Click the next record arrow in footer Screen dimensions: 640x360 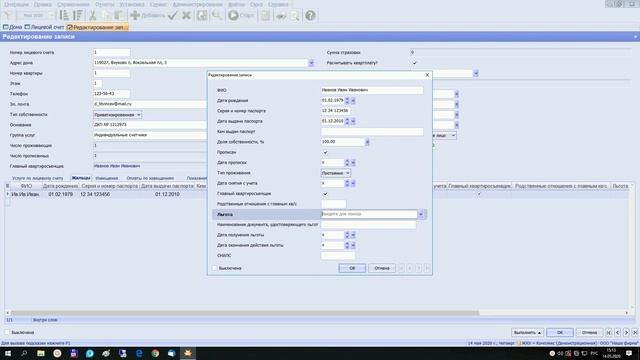click(626, 333)
